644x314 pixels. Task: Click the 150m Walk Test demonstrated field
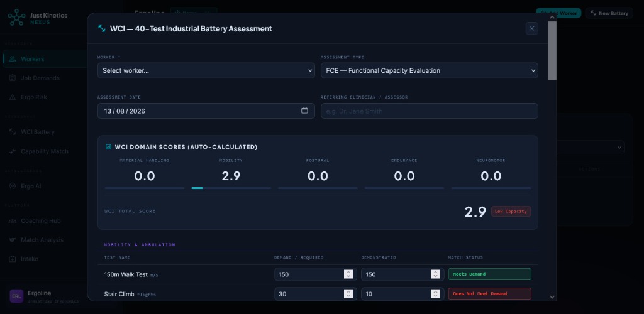click(x=402, y=274)
